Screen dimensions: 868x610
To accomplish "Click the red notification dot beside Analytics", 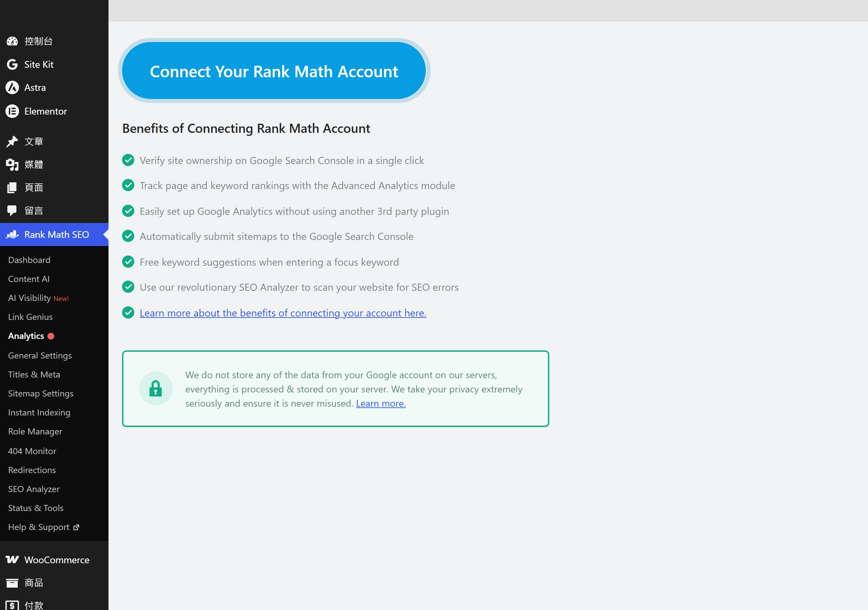I will click(51, 336).
